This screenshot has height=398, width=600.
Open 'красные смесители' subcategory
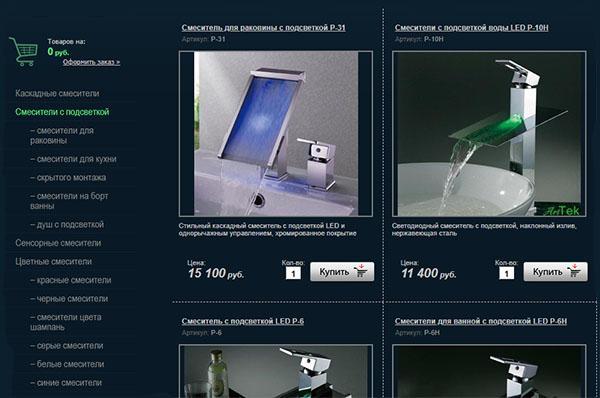pyautogui.click(x=71, y=280)
